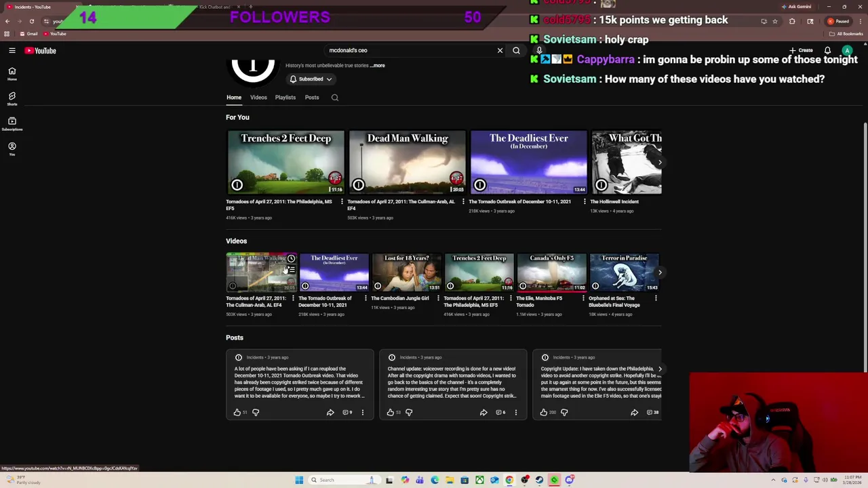Open Trenches 2 Feet Deep For You thumbnail
This screenshot has height=488, width=868.
(x=285, y=162)
